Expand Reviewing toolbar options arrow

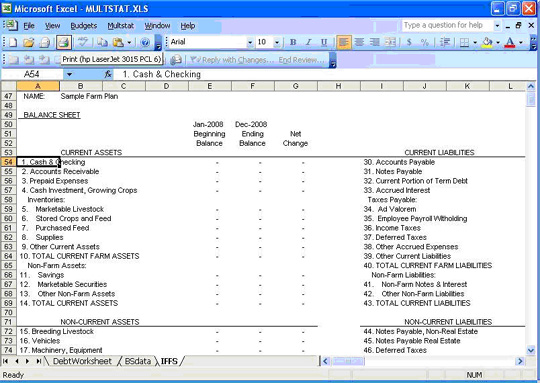[333, 60]
